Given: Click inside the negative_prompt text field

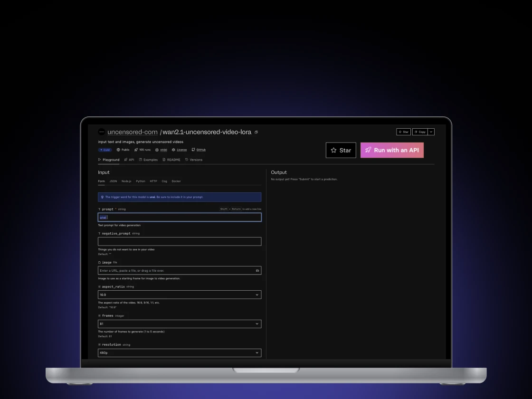Looking at the screenshot, I should [180, 241].
